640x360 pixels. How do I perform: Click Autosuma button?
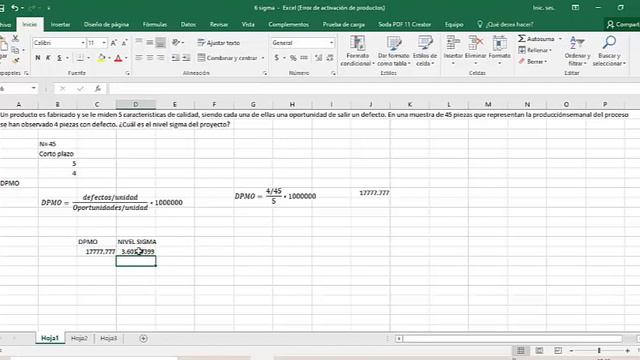tap(536, 39)
